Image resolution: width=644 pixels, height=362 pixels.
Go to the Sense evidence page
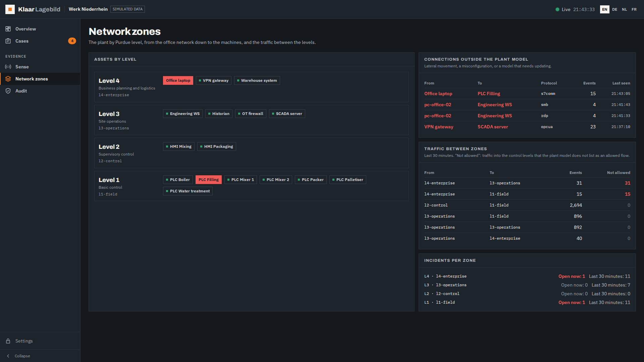point(40,67)
